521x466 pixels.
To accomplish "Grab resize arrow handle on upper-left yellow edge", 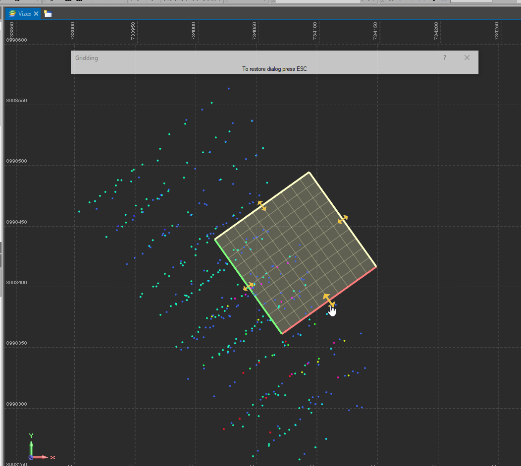I will (262, 206).
